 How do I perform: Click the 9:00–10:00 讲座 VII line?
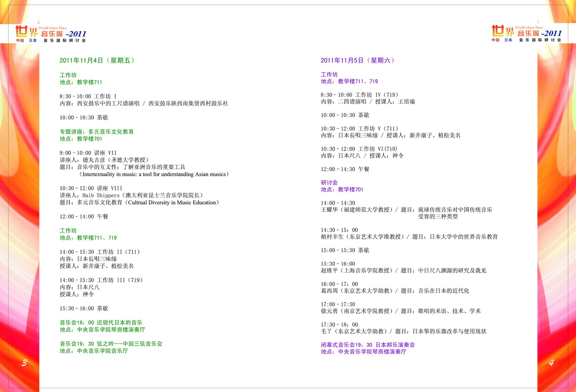click(88, 153)
